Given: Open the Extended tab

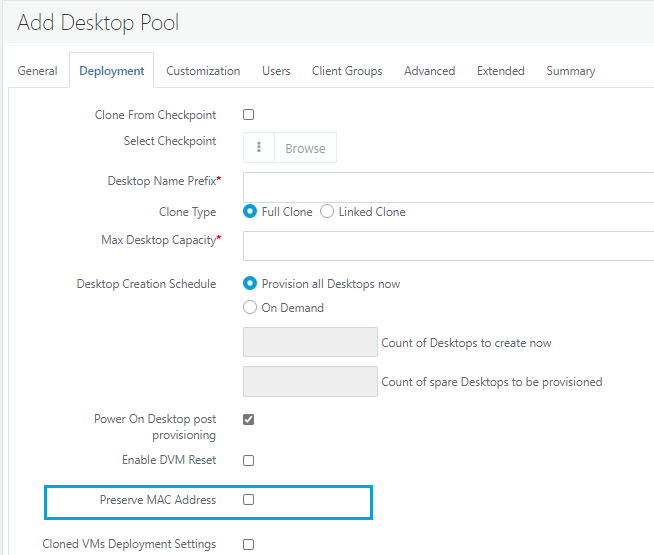Looking at the screenshot, I should click(x=501, y=71).
